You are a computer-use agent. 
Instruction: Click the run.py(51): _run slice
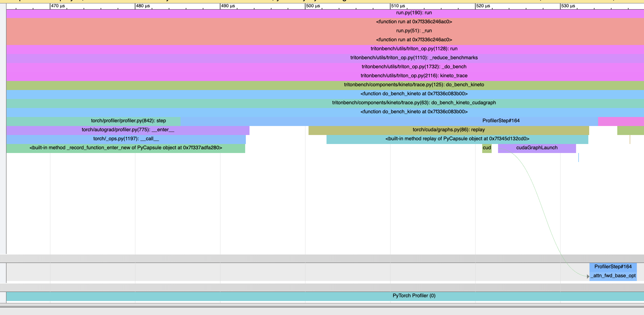(414, 31)
